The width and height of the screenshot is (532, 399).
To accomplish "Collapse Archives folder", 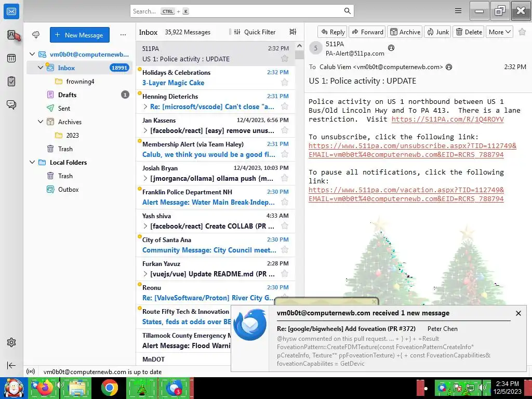I will click(41, 122).
